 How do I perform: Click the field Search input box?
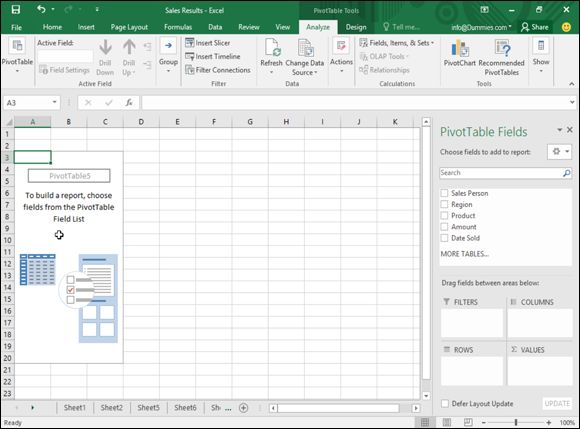click(502, 173)
